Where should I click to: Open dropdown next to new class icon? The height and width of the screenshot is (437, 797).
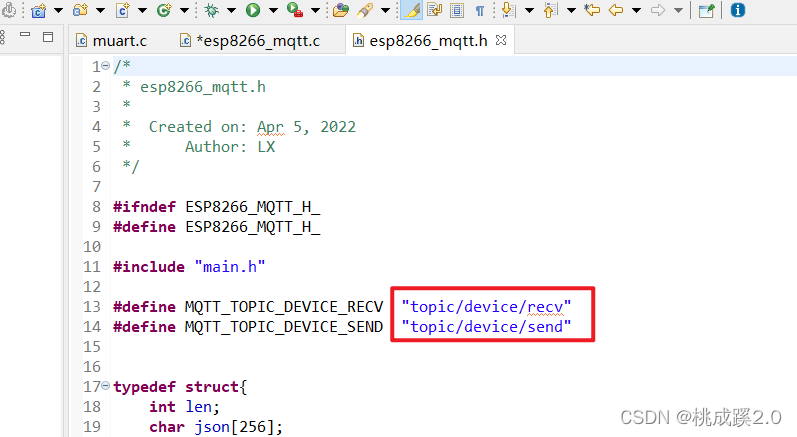click(184, 10)
